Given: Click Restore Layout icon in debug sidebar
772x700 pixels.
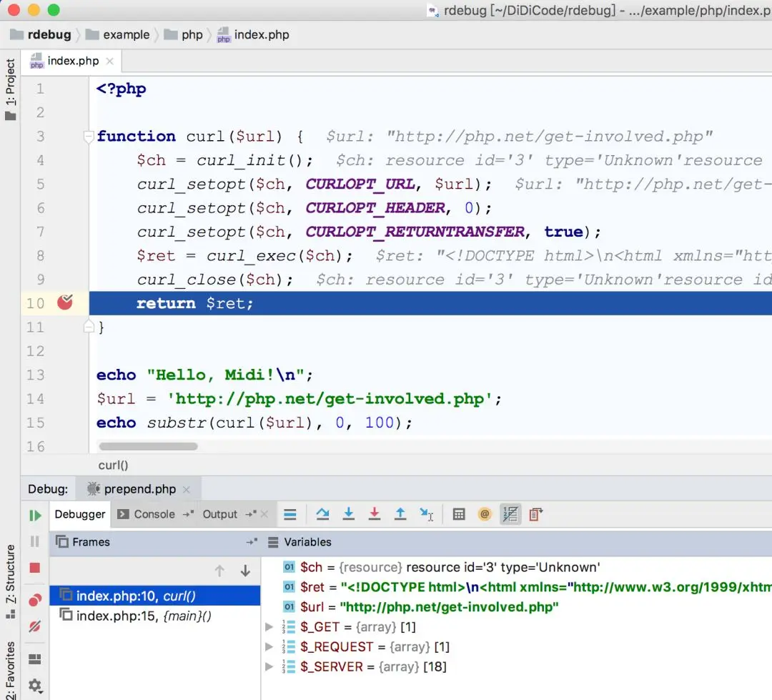Looking at the screenshot, I should click(x=34, y=659).
